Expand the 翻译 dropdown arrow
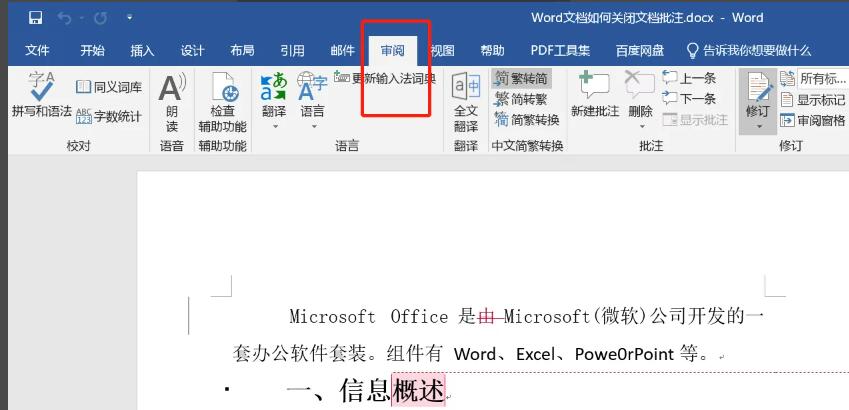Screen dimensions: 849x410 [x=275, y=127]
